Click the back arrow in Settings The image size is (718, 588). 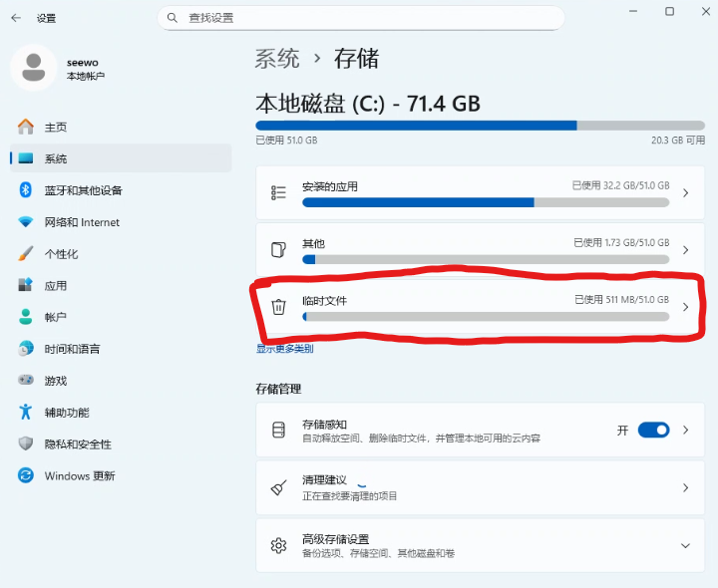pos(16,18)
